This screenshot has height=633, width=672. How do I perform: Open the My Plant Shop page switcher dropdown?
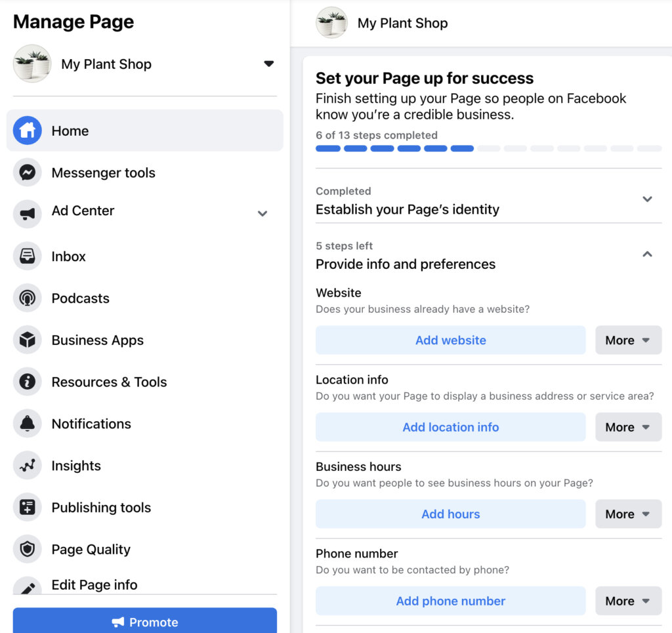click(269, 64)
